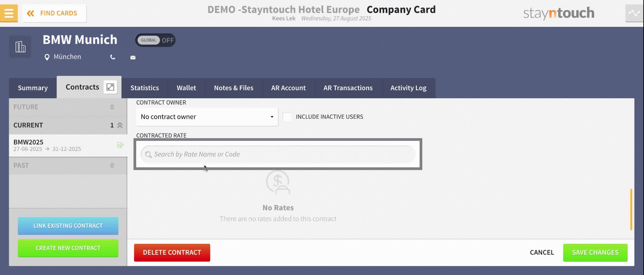Click the rate search magnifier icon

click(148, 155)
